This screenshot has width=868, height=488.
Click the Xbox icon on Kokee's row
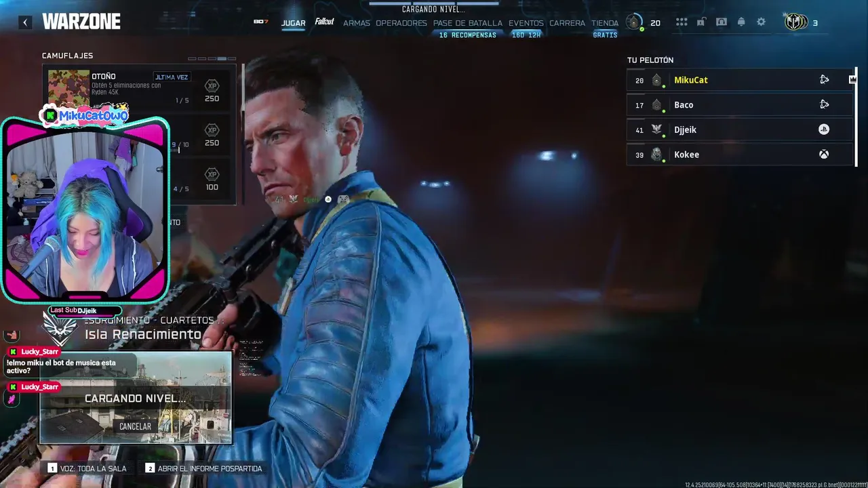824,155
